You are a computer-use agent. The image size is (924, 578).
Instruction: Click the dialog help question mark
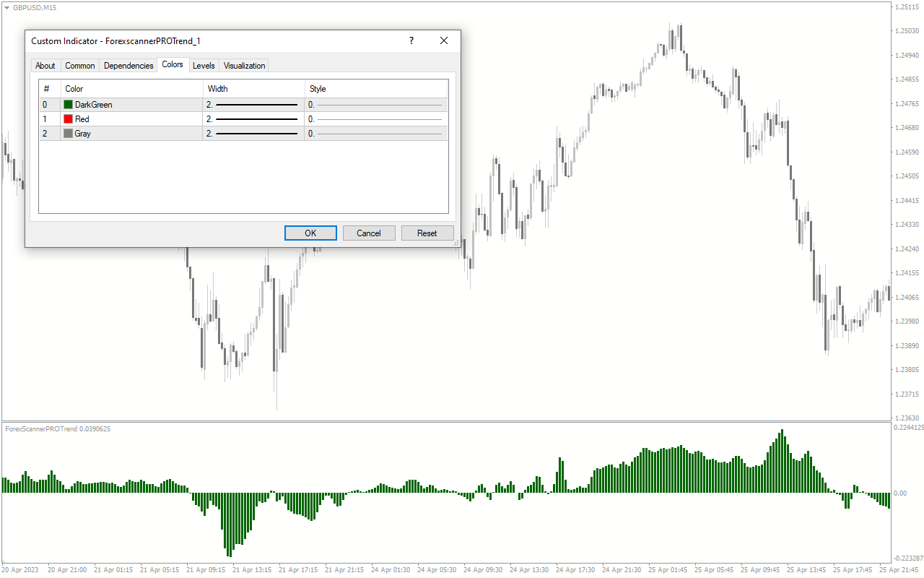pyautogui.click(x=411, y=41)
